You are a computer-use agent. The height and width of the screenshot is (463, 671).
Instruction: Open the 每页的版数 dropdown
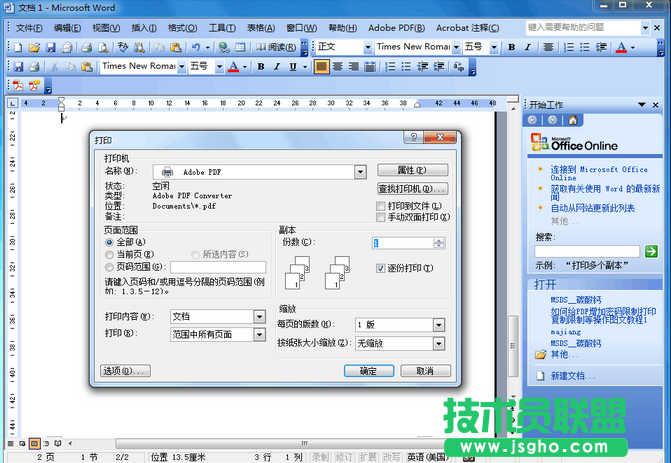[x=439, y=325]
